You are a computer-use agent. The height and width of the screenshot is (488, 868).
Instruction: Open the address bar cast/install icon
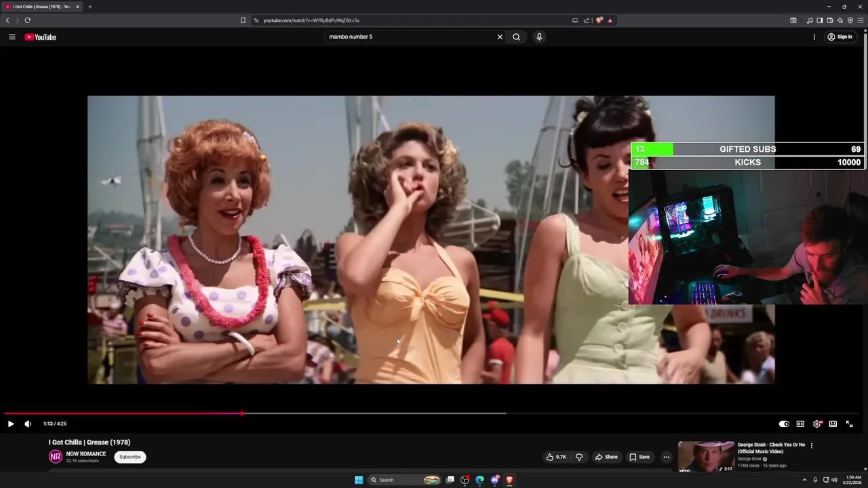(575, 20)
